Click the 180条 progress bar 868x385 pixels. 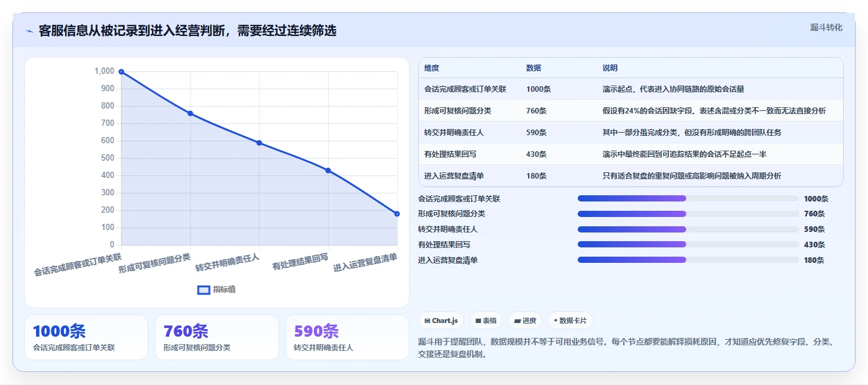tap(688, 260)
